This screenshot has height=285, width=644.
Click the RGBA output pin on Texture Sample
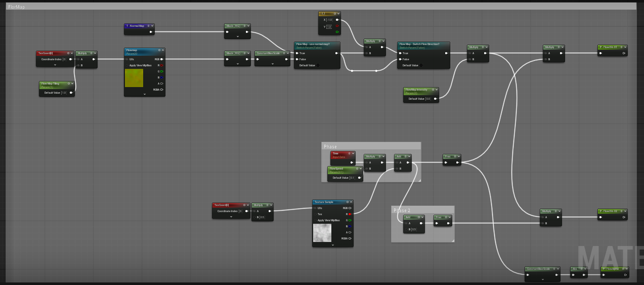point(350,238)
